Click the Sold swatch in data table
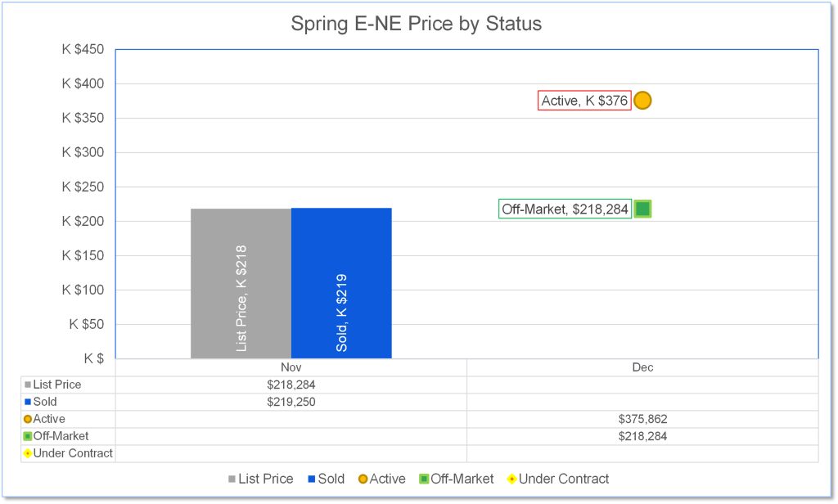The height and width of the screenshot is (504, 838). click(28, 402)
